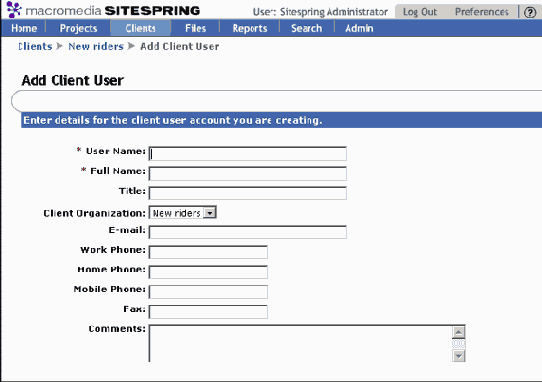The height and width of the screenshot is (382, 542).
Task: Click the Log Out button
Action: pyautogui.click(x=420, y=12)
